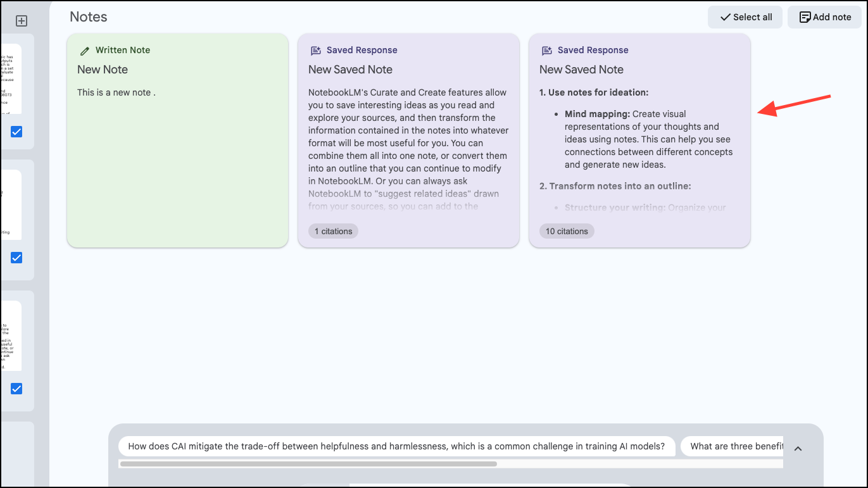This screenshot has width=868, height=488.
Task: Open the 10 citations chip
Action: pyautogui.click(x=567, y=231)
